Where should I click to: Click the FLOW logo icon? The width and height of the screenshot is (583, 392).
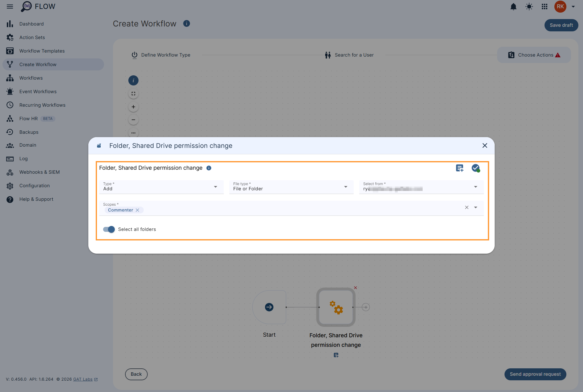click(x=26, y=6)
